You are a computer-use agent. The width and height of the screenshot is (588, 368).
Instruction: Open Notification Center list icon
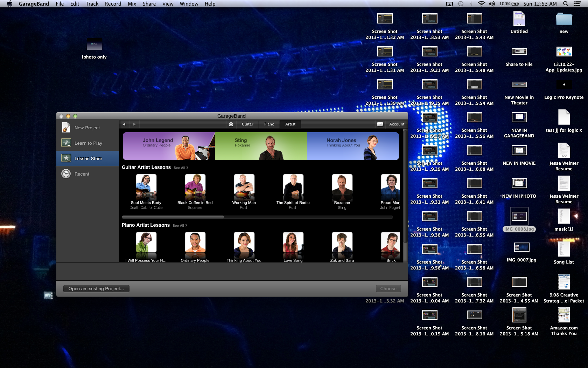pyautogui.click(x=577, y=4)
